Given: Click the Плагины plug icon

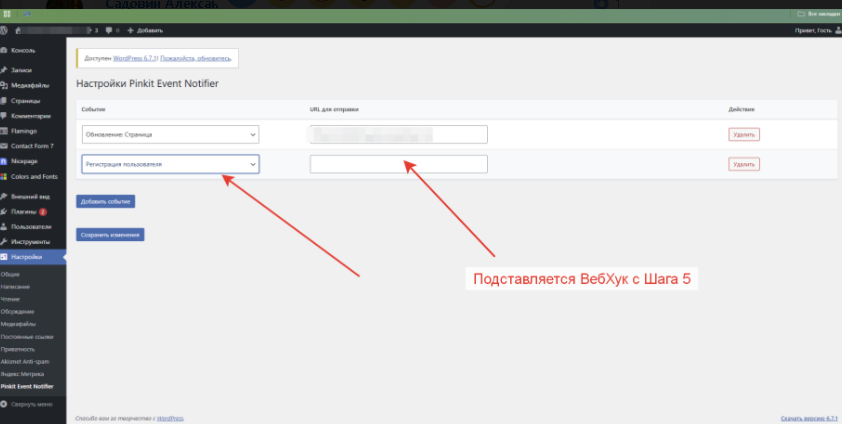Looking at the screenshot, I should click(x=4, y=211).
